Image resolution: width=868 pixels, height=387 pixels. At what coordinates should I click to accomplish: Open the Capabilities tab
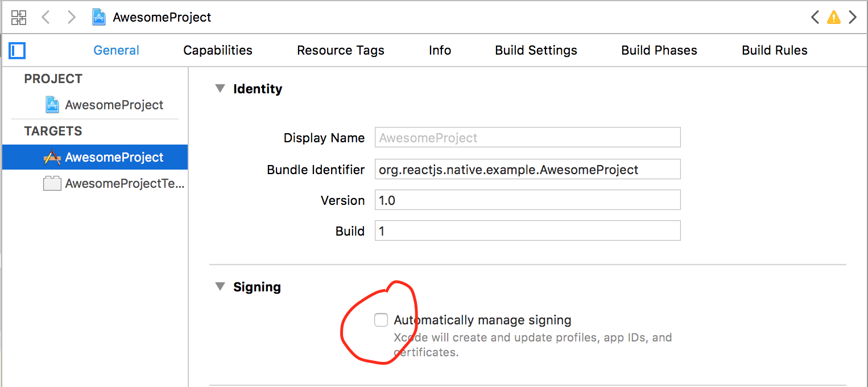(x=218, y=50)
